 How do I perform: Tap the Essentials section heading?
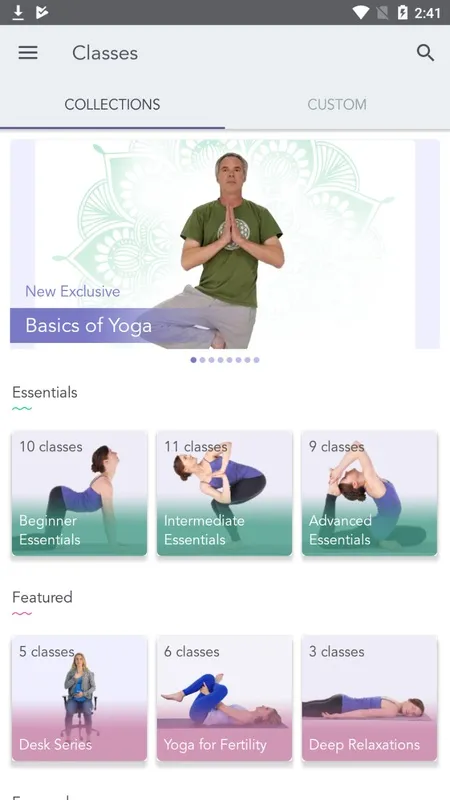[x=45, y=392]
